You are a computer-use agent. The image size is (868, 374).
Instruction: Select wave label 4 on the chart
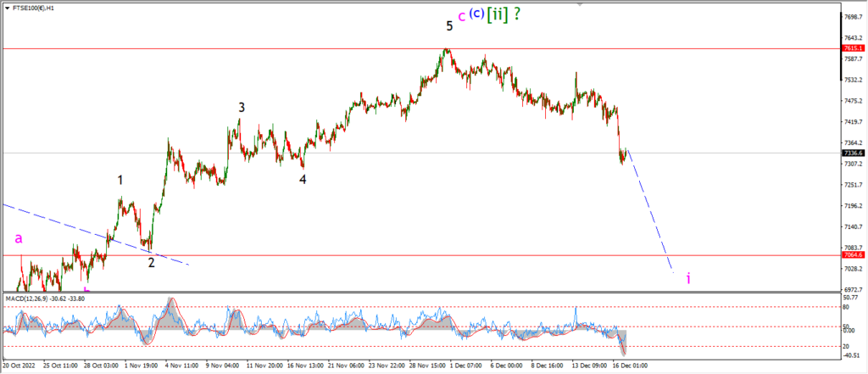click(303, 180)
